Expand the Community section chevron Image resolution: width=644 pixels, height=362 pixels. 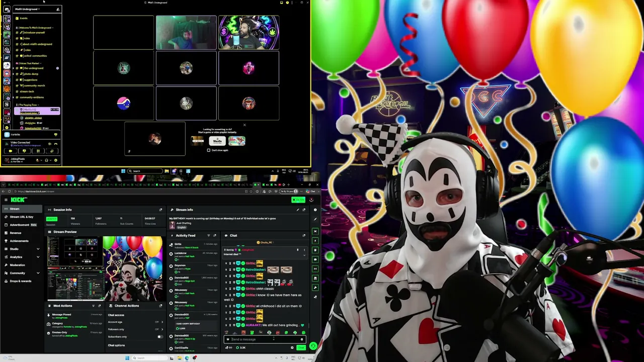38,273
